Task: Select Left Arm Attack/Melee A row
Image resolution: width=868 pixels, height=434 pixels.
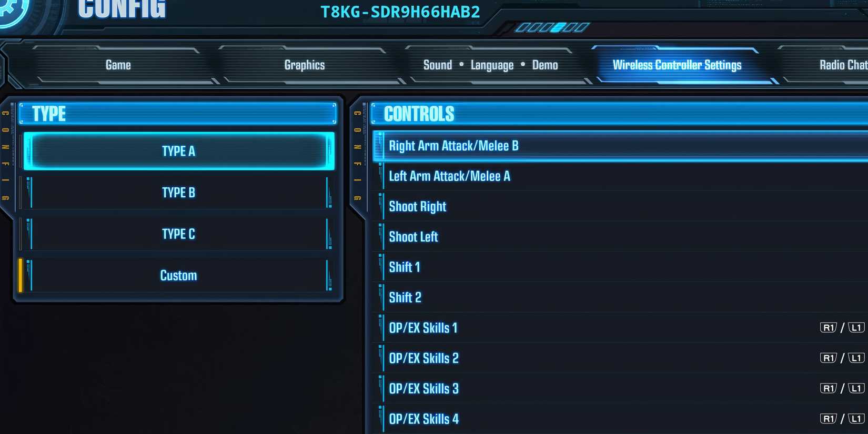Action: pos(621,176)
